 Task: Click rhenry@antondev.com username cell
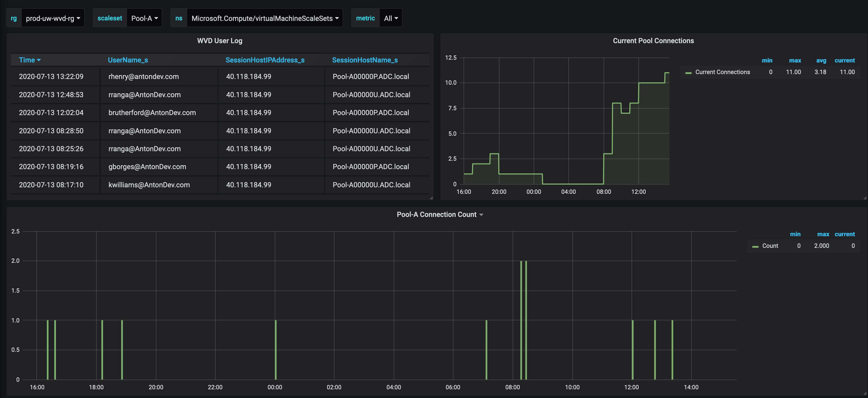[x=144, y=77]
